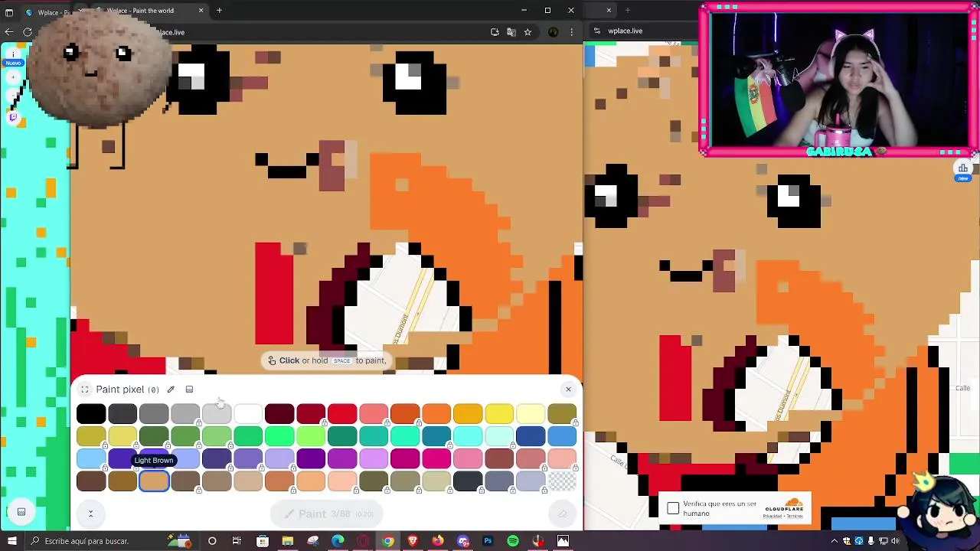Click the tab list icon in Chrome
The width and height of the screenshot is (980, 551).
9,11
